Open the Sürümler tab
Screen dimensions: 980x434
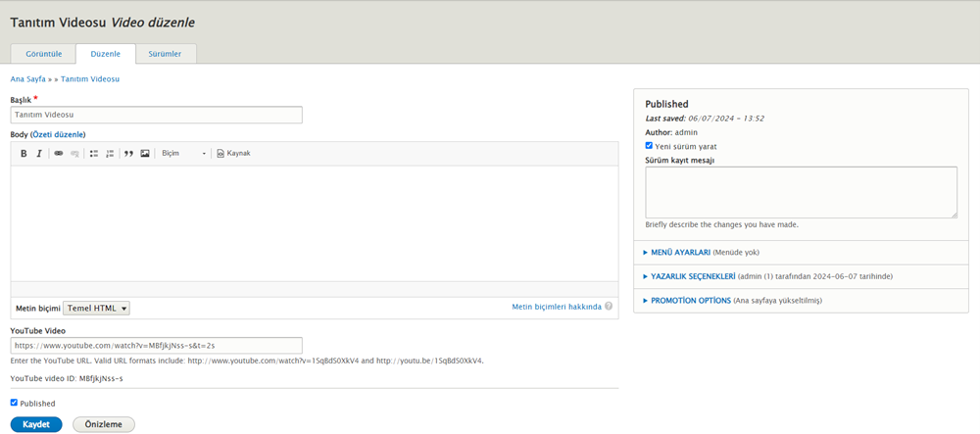[x=165, y=54]
